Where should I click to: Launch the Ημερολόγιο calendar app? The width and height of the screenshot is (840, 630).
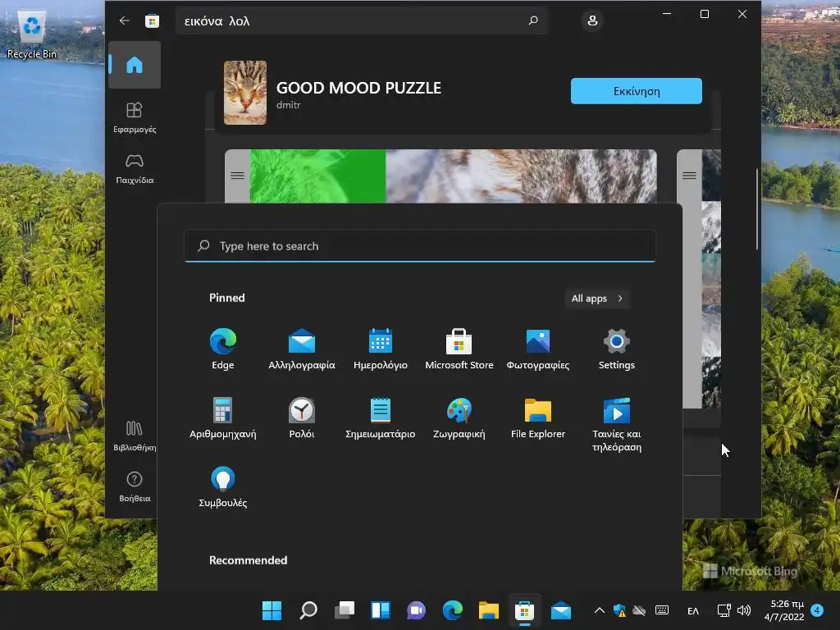[x=381, y=349]
